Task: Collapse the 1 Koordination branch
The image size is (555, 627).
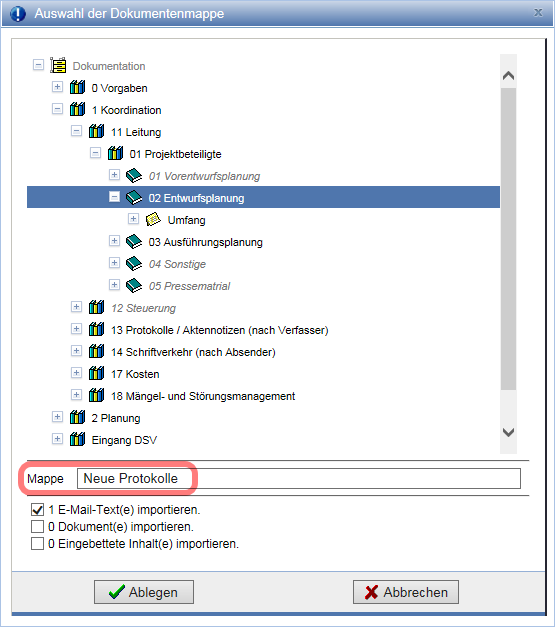Action: (x=58, y=109)
